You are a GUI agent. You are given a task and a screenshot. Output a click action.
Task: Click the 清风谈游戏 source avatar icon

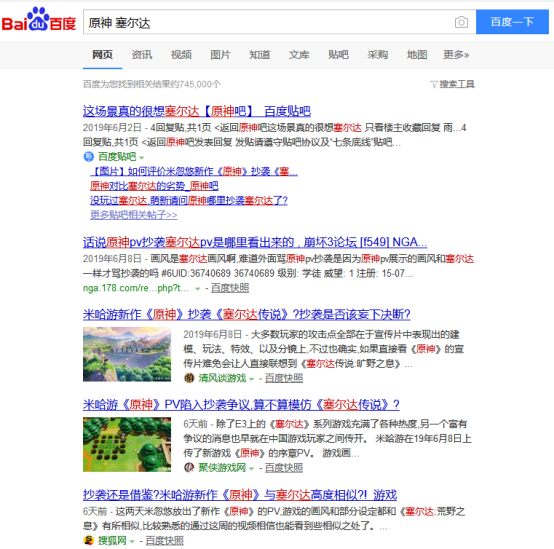189,378
